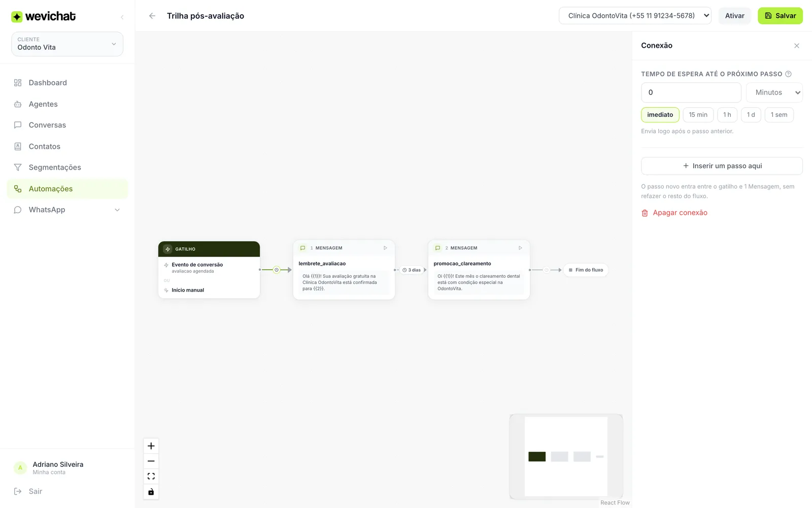Click the minimap overview
The width and height of the screenshot is (812, 508).
(x=566, y=456)
